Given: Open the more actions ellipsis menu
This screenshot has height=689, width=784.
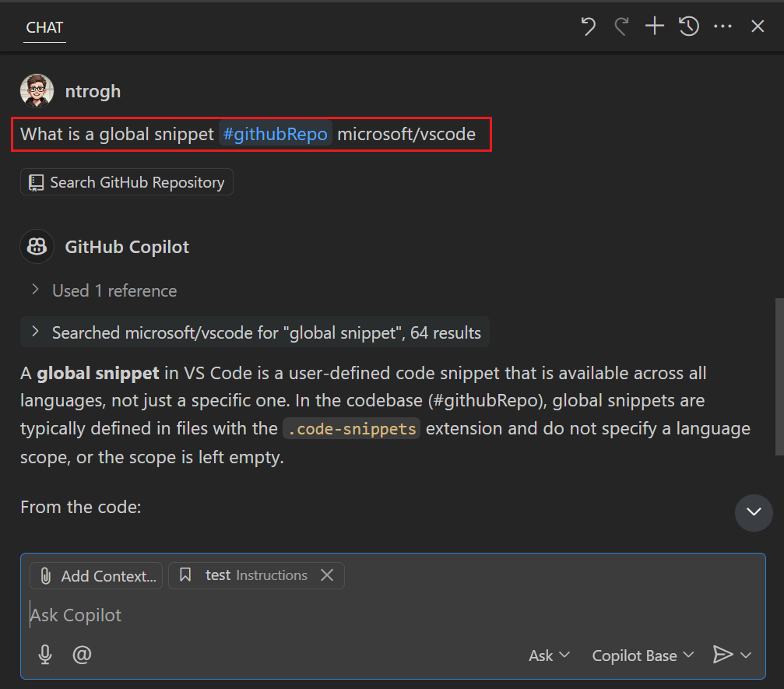Looking at the screenshot, I should point(722,27).
